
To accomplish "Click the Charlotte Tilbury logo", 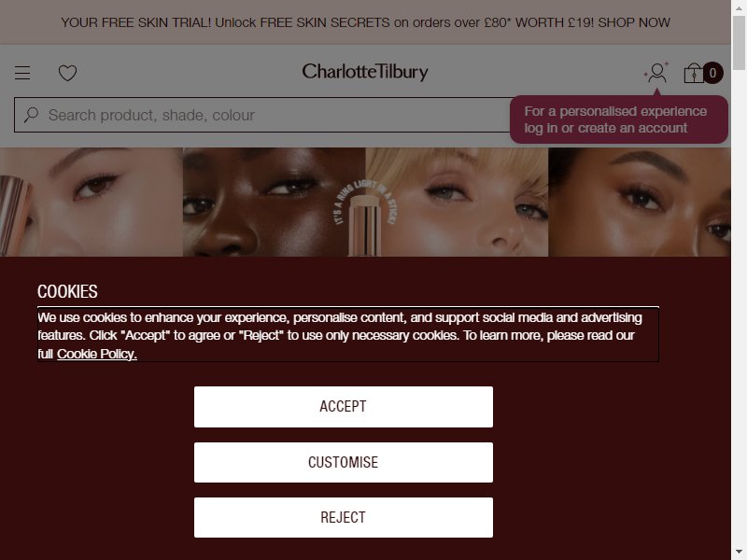I will point(365,72).
